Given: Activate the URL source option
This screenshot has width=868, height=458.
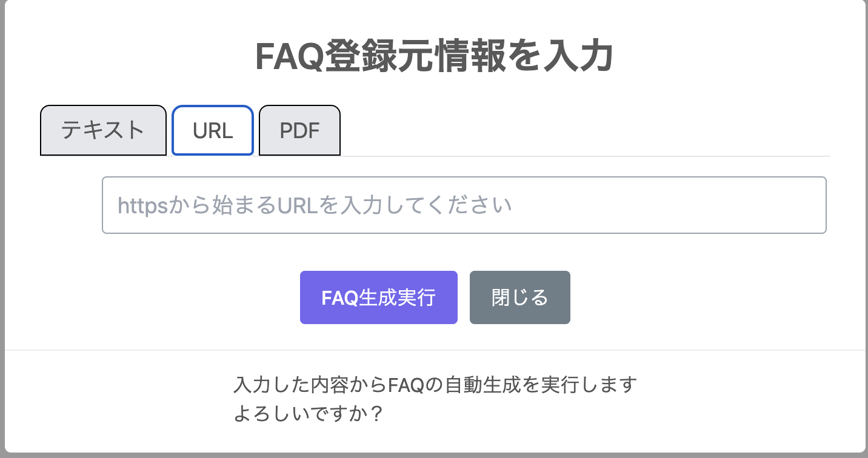Looking at the screenshot, I should pos(212,130).
